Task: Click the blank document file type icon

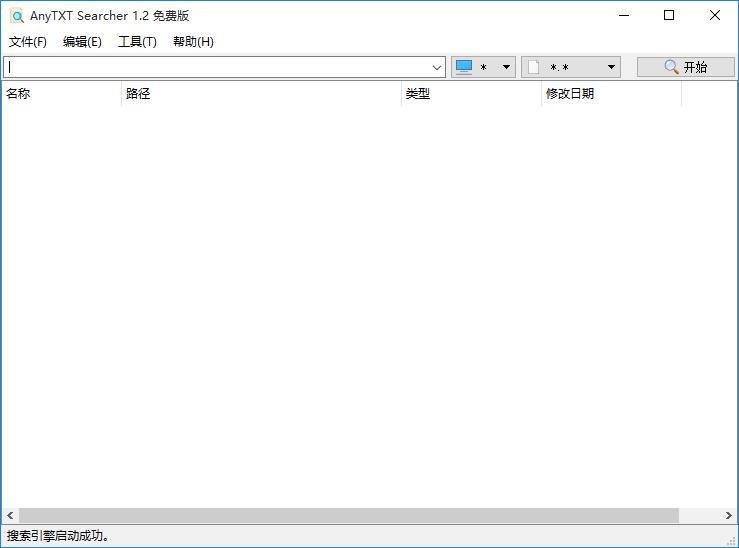Action: point(534,67)
